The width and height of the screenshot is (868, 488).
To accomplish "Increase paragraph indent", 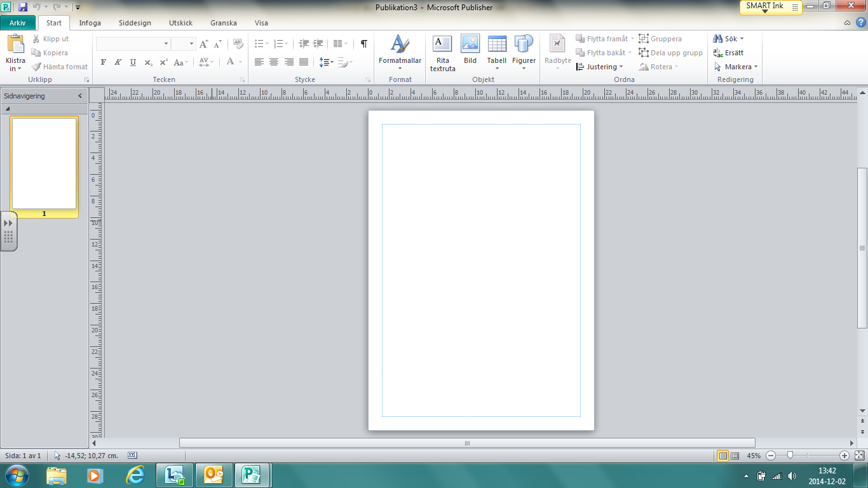I will (318, 44).
